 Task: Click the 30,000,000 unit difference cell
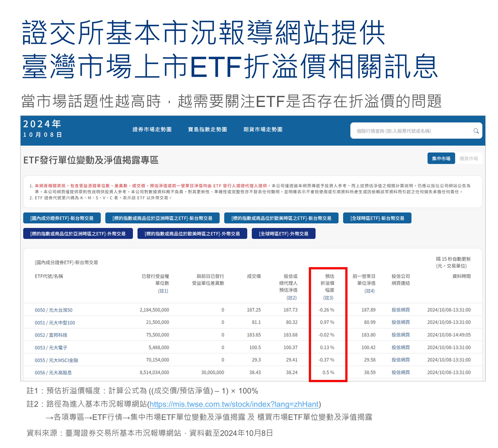(x=213, y=372)
